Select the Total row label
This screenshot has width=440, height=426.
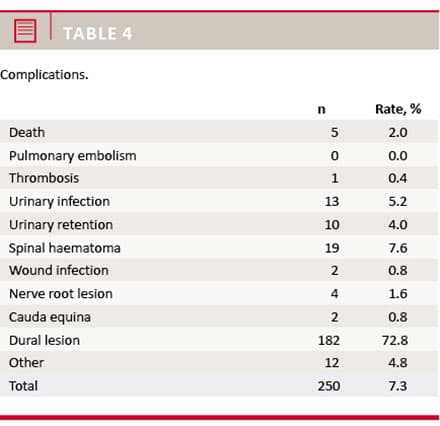point(23,386)
